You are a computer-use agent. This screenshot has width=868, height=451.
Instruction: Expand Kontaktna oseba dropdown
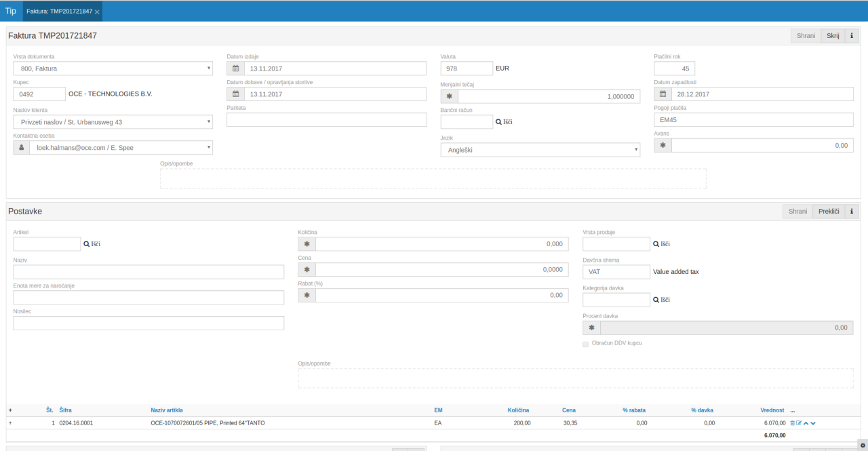tap(121, 147)
